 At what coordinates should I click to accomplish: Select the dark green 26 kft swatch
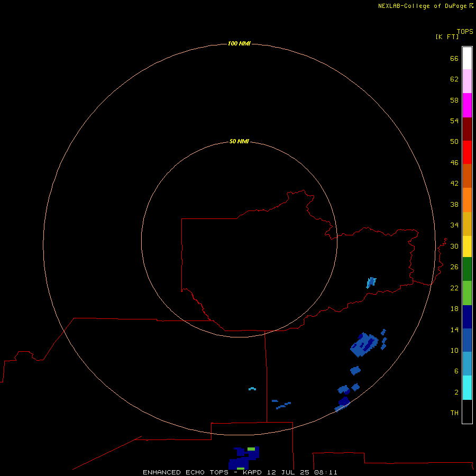click(x=467, y=269)
